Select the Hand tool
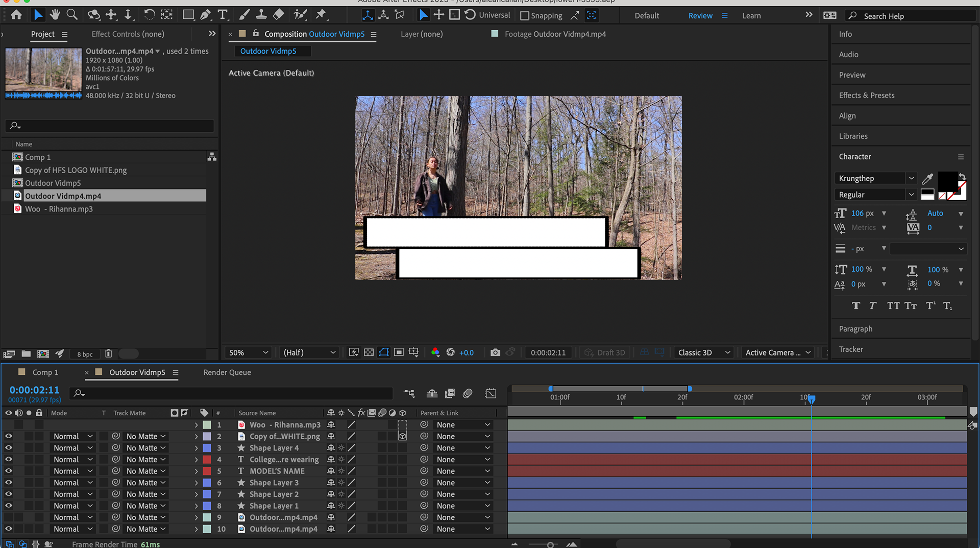The height and width of the screenshot is (548, 980). point(55,15)
